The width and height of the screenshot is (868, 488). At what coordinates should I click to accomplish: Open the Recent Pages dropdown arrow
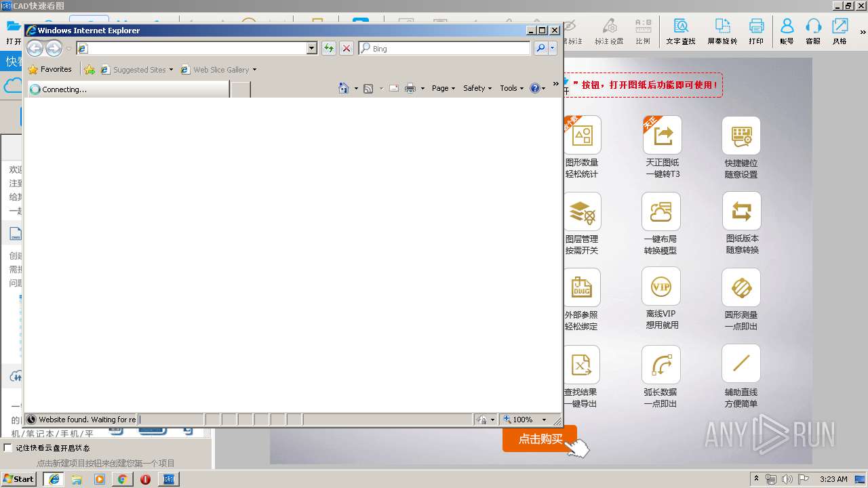68,49
